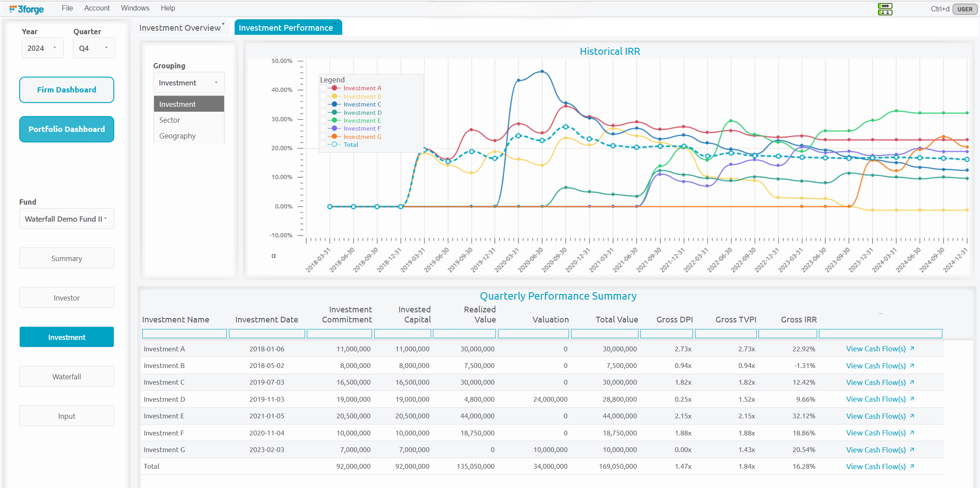The image size is (980, 488).
Task: Click View Cash Flow(s) for Investment C
Action: (x=875, y=382)
